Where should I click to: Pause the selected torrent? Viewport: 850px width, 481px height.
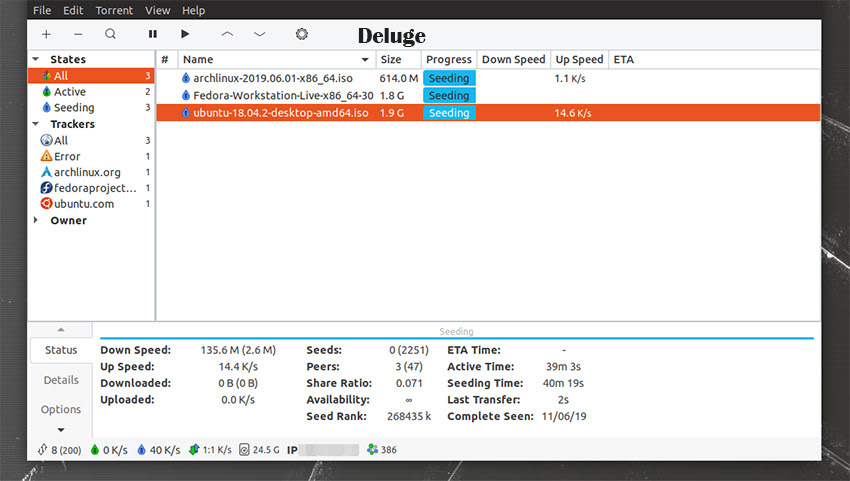[153, 34]
